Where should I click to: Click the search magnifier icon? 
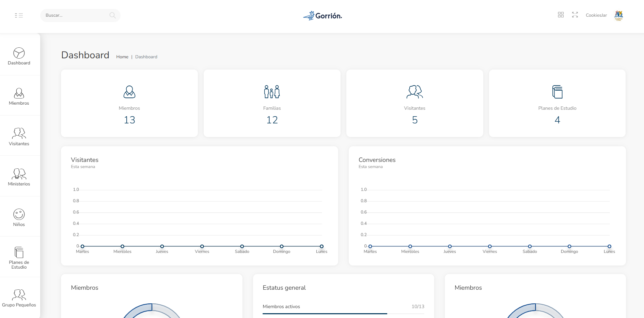tap(113, 15)
